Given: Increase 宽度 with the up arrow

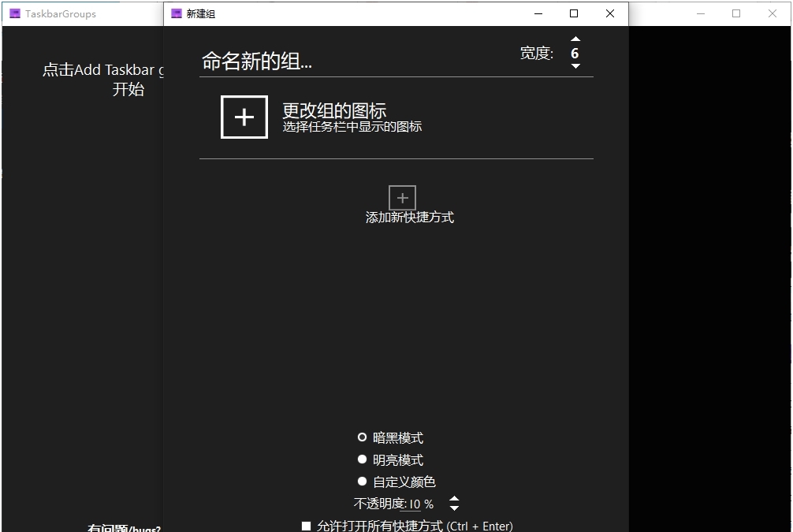Looking at the screenshot, I should pyautogui.click(x=575, y=39).
